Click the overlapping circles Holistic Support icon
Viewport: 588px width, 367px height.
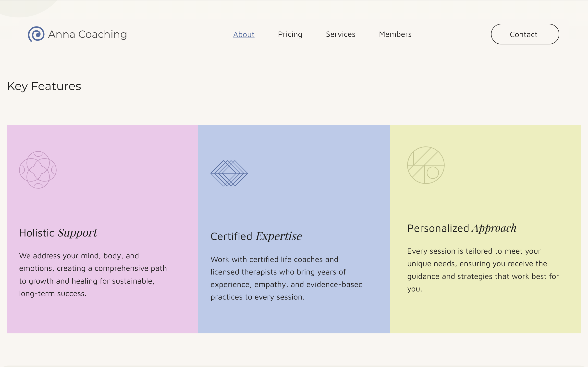click(x=38, y=170)
